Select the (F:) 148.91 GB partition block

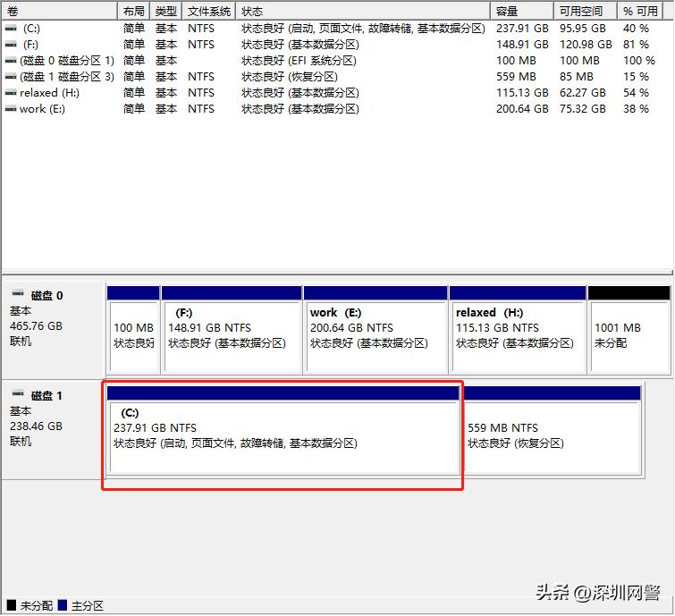232,330
